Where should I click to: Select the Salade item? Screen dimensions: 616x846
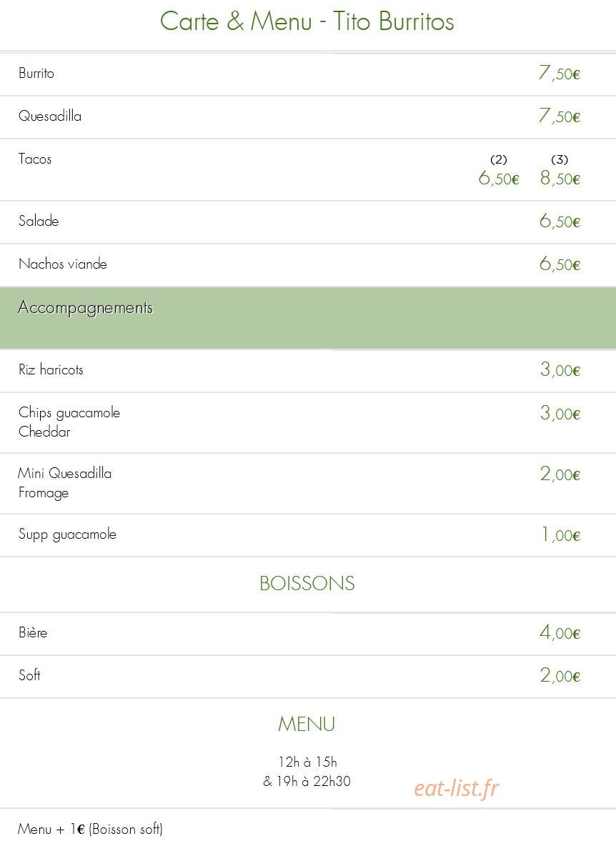pos(39,221)
